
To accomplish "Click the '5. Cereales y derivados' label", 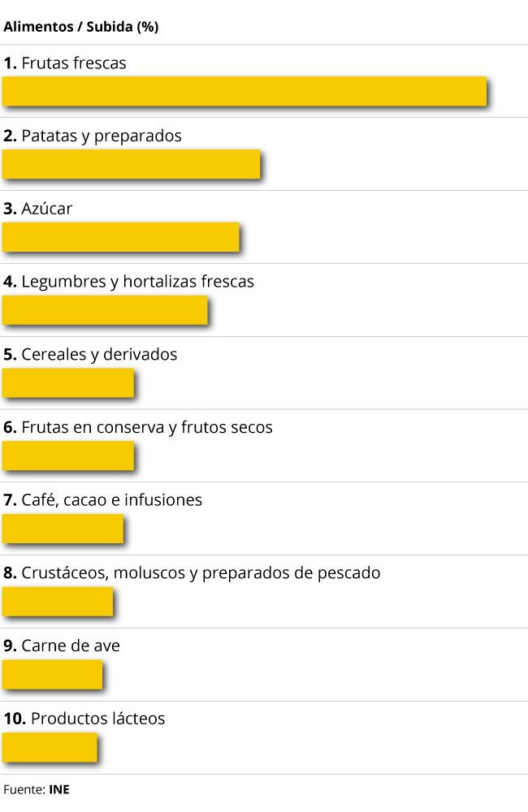I will [90, 355].
